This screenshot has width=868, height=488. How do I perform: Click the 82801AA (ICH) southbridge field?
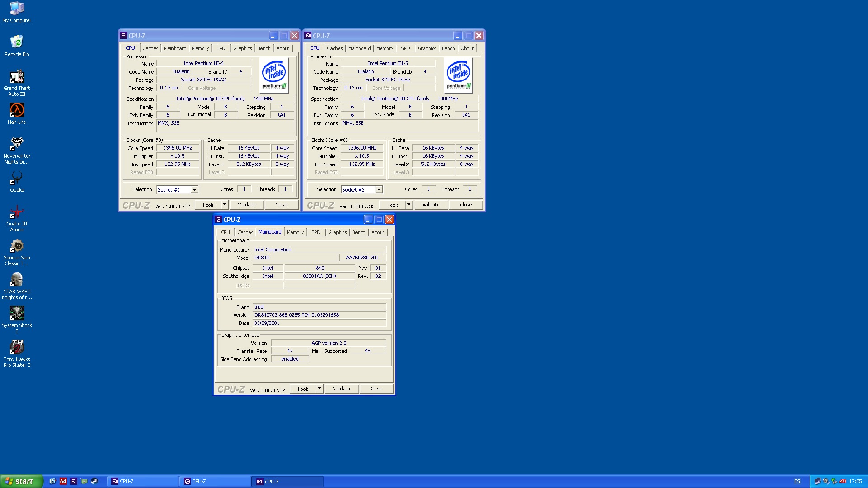[x=320, y=276]
